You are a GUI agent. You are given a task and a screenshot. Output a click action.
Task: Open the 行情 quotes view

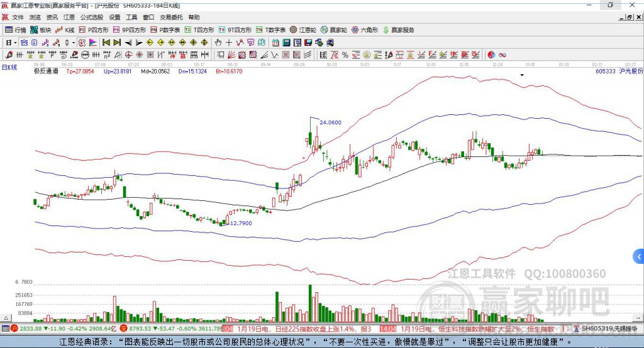16,30
